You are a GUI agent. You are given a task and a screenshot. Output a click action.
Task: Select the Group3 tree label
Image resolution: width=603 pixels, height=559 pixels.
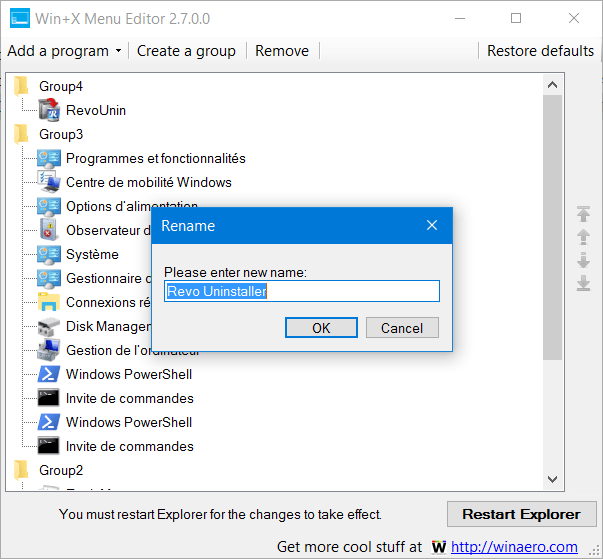(x=61, y=135)
